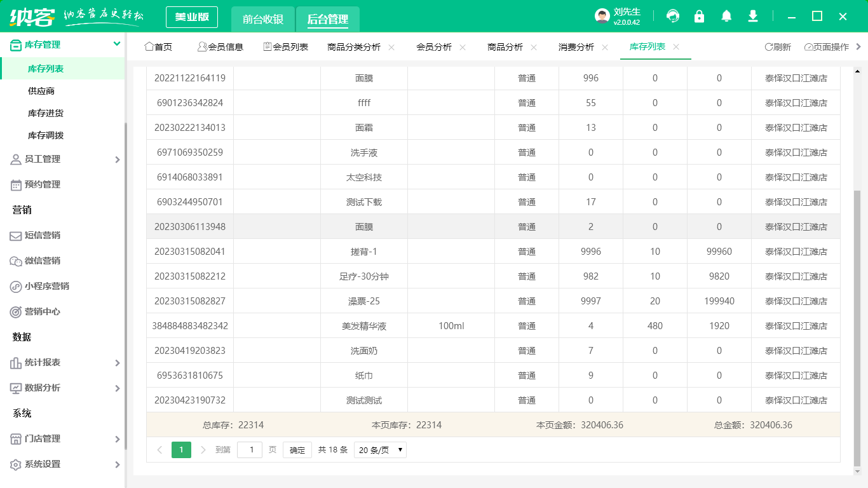Click the user avatar 刘先生
This screenshot has height=488, width=868.
pyautogui.click(x=602, y=17)
